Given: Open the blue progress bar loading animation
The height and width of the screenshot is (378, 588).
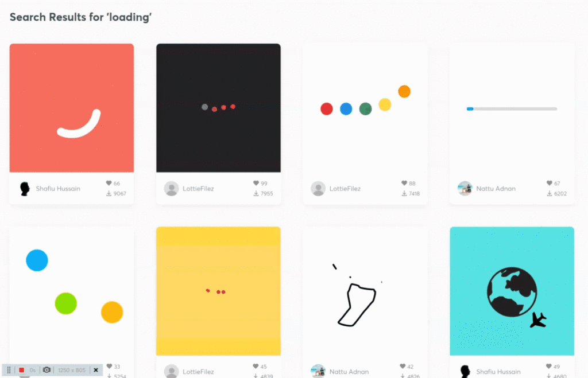Looking at the screenshot, I should tap(512, 108).
